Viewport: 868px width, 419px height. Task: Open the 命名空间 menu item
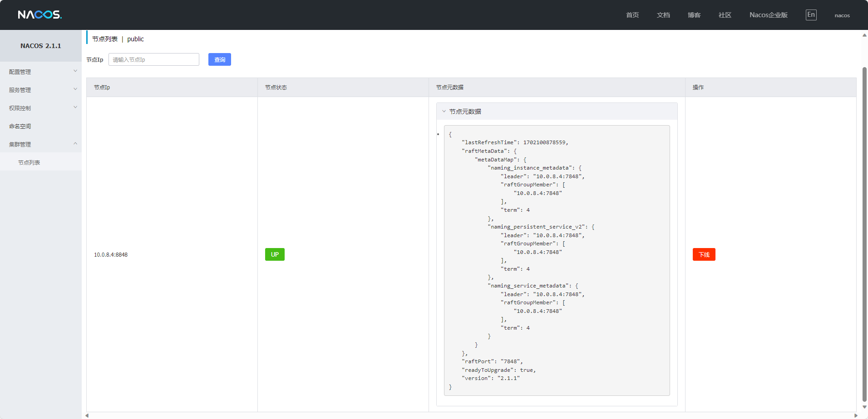tap(41, 126)
